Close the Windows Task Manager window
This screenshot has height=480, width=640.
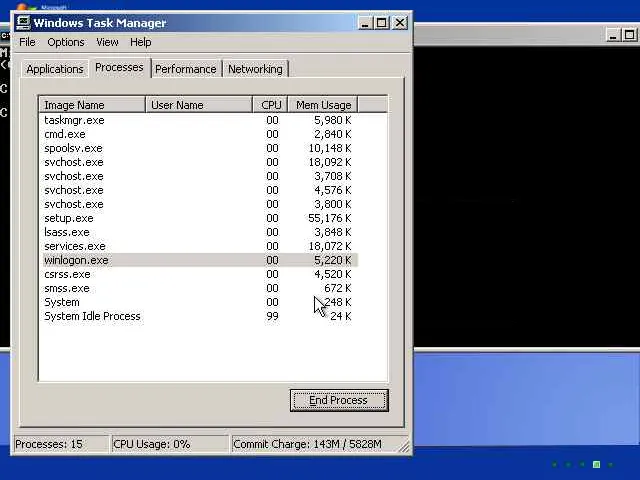pos(400,23)
